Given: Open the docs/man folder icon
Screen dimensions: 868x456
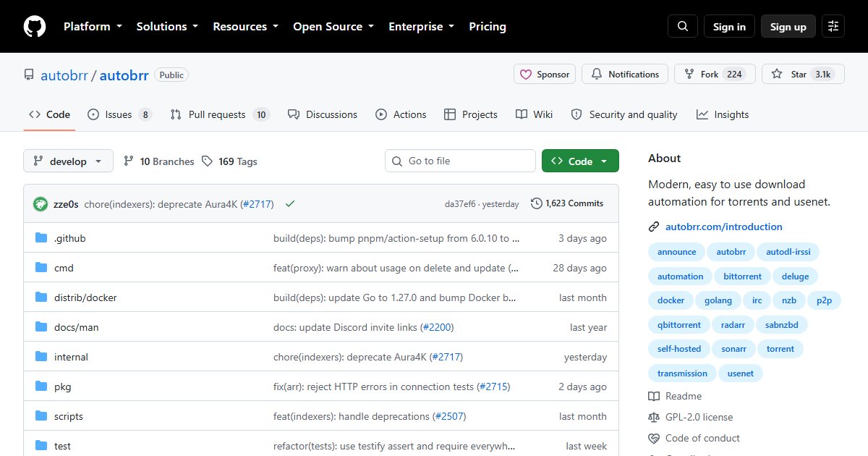Looking at the screenshot, I should [41, 327].
